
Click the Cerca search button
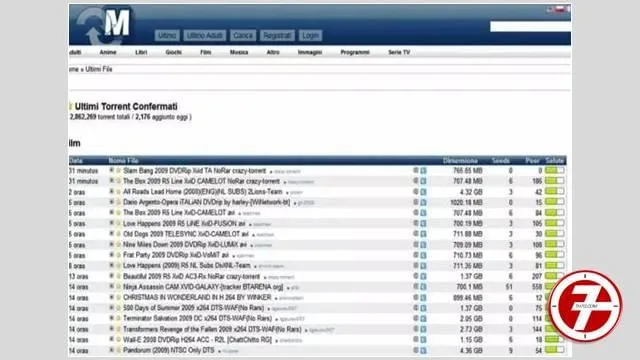tap(243, 36)
